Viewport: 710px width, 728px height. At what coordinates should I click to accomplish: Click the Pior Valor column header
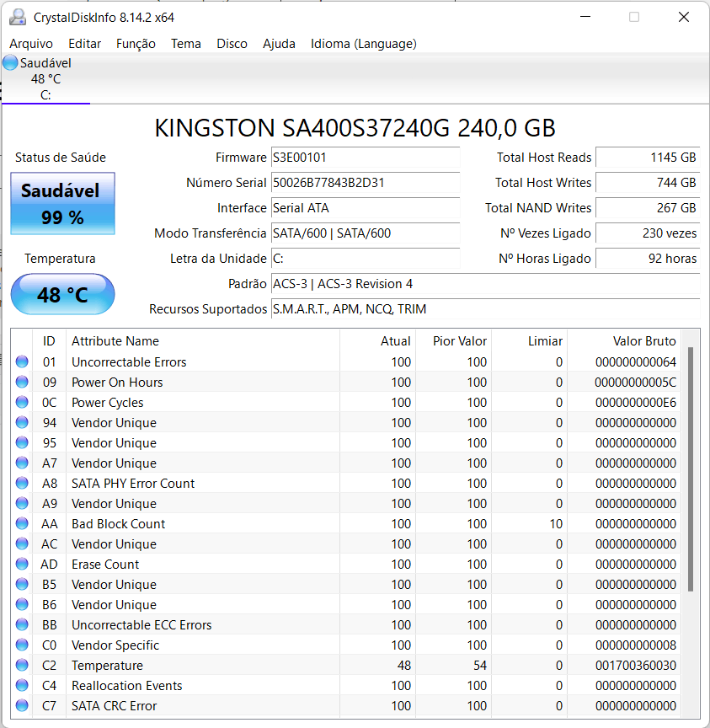454,340
